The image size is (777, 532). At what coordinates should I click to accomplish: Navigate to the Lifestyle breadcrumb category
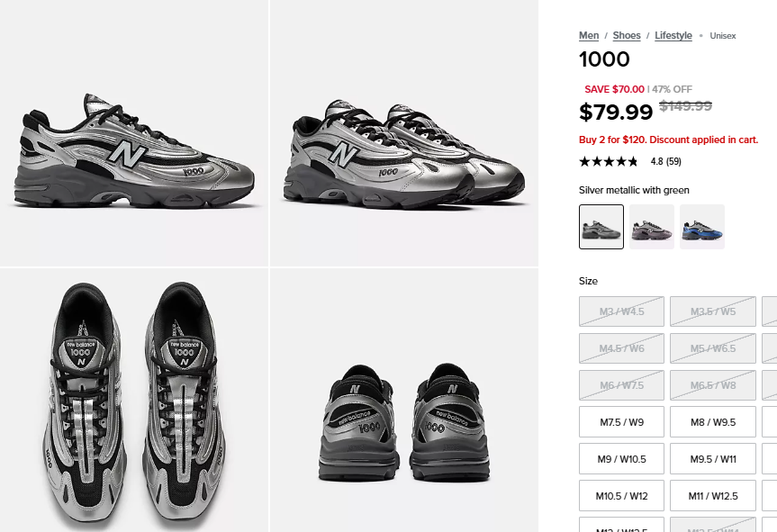coord(673,36)
